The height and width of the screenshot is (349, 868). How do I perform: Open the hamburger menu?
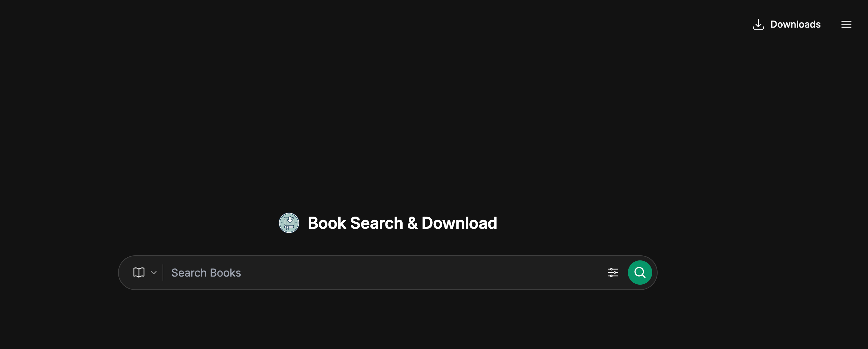[x=846, y=24]
